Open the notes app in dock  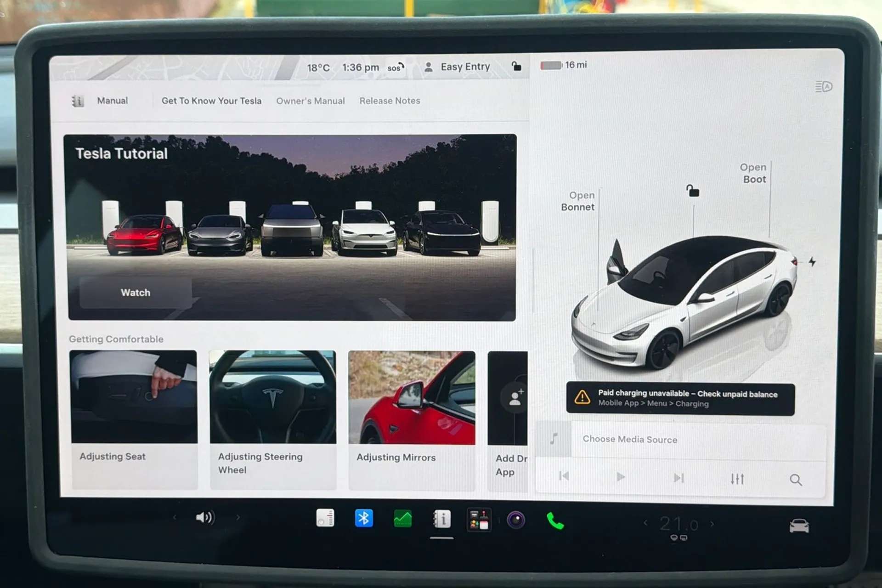point(325,518)
